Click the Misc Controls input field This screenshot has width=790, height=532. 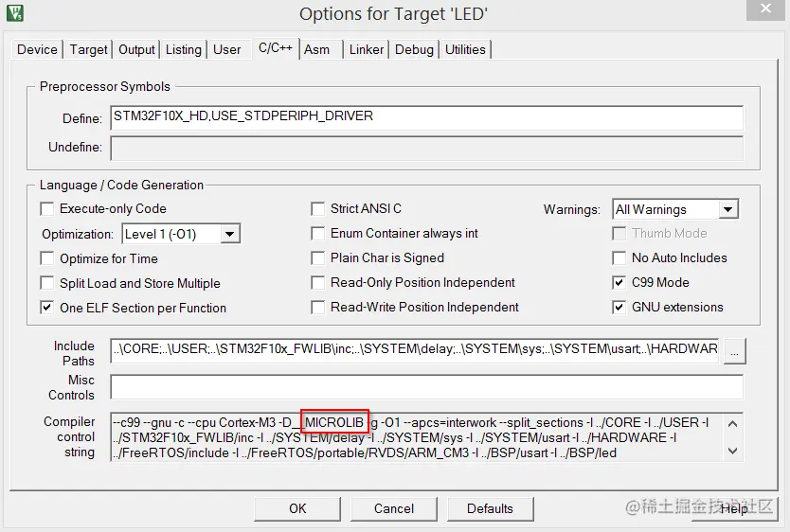[x=427, y=387]
